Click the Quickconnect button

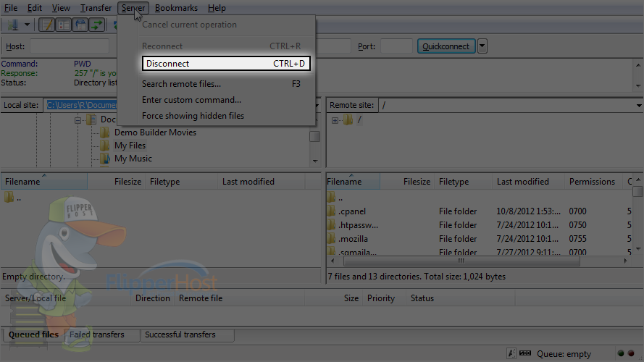446,46
